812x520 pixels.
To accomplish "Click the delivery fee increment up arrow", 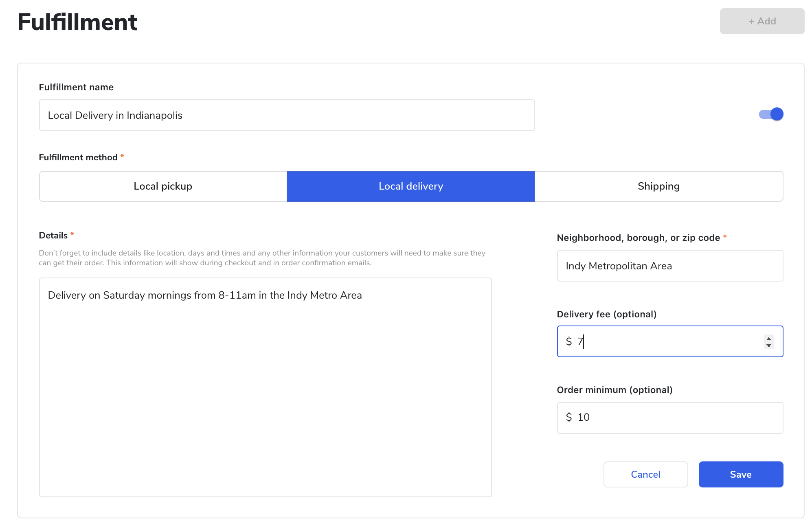I will click(x=768, y=338).
